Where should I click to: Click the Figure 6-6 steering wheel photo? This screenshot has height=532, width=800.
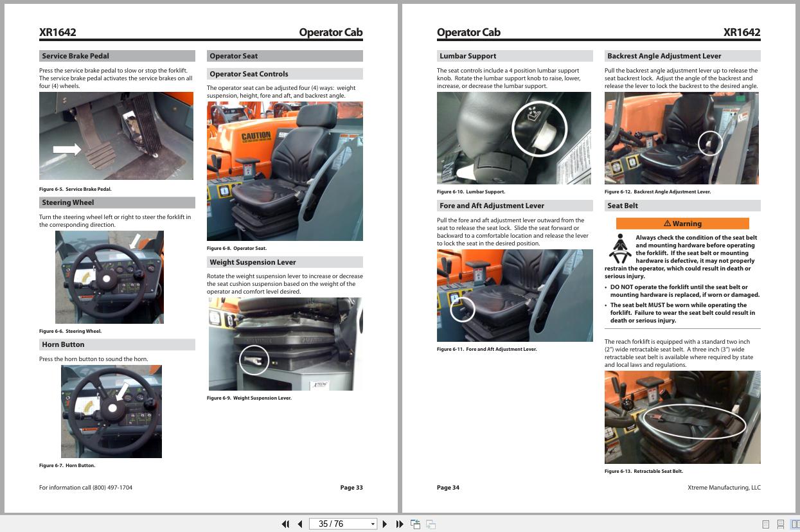(109, 277)
